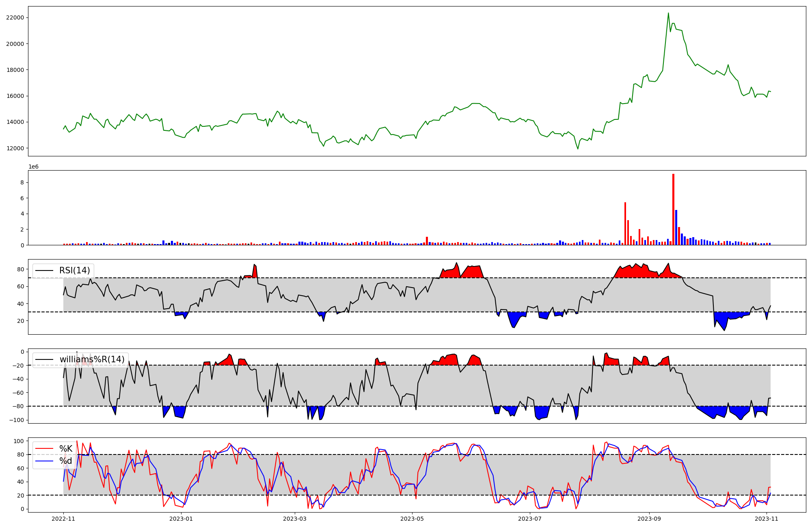Click the 22000 price axis tick label
The height and width of the screenshot is (528, 812).
[15, 17]
